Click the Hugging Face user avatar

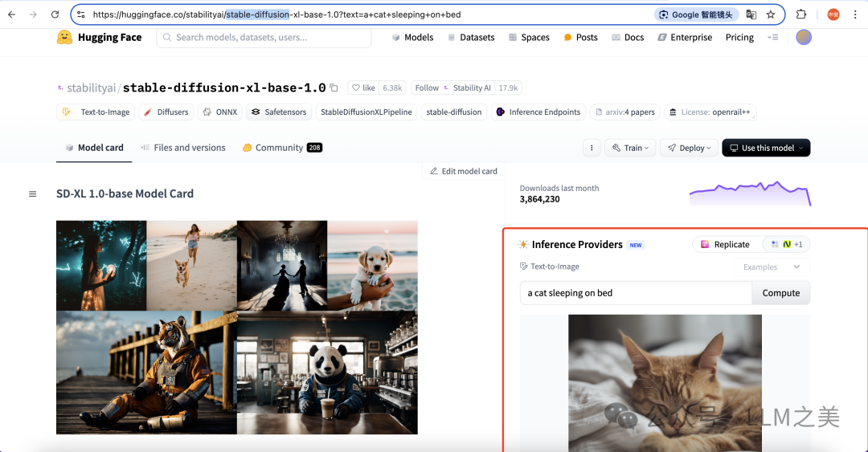[804, 37]
